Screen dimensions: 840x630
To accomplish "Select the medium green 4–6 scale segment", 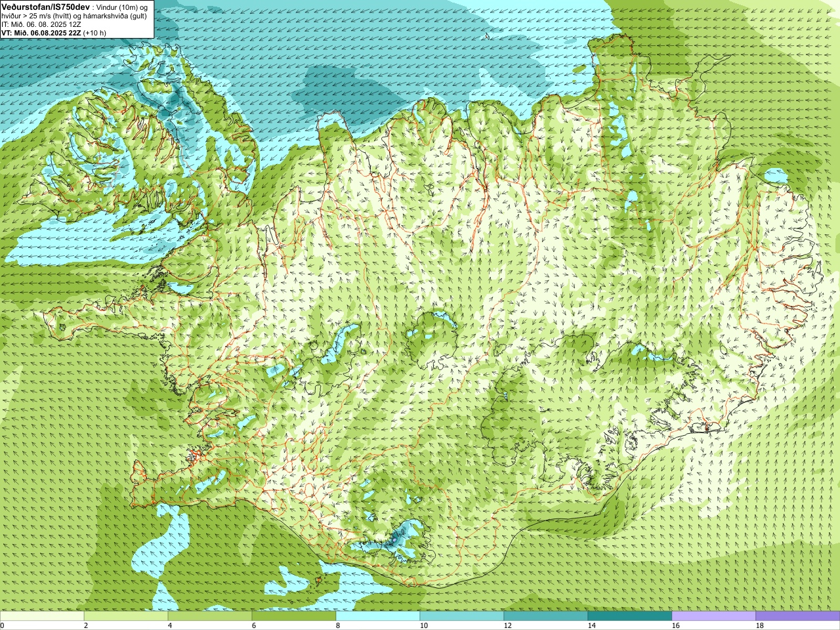I will [x=210, y=616].
